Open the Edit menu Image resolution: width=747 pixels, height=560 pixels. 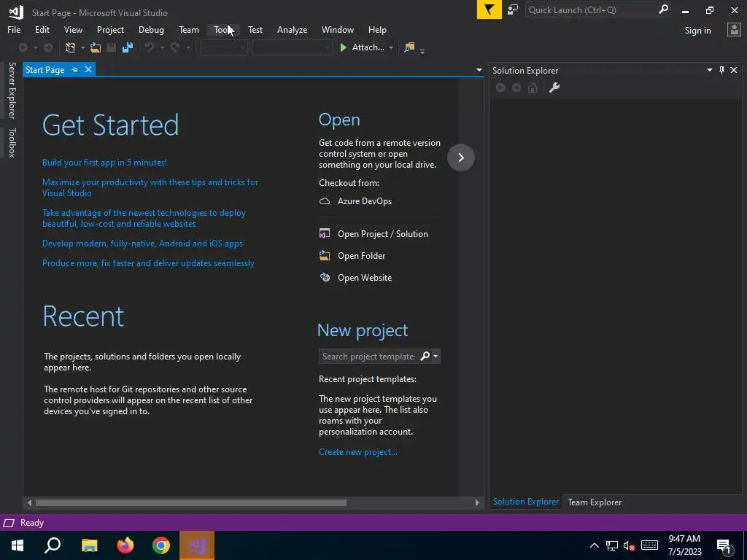(x=42, y=29)
